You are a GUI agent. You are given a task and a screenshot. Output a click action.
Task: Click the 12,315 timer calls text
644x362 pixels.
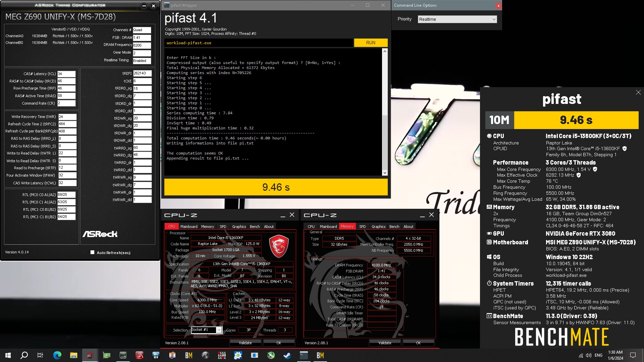(568, 284)
